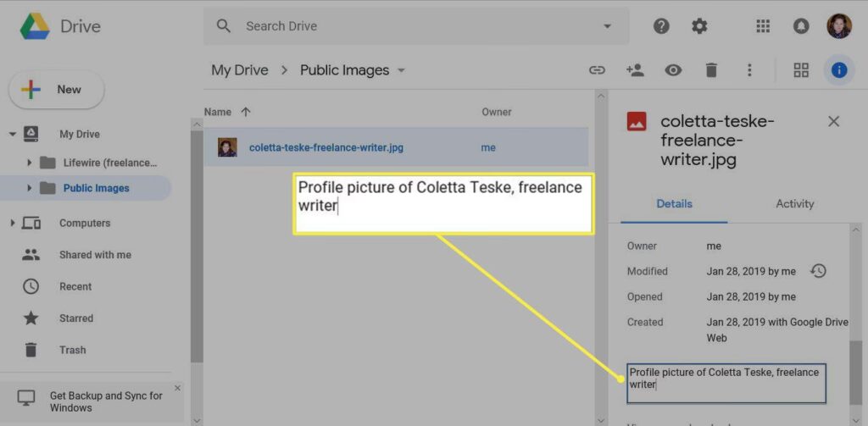The height and width of the screenshot is (426, 868).
Task: Click the share with people icon
Action: pos(634,70)
